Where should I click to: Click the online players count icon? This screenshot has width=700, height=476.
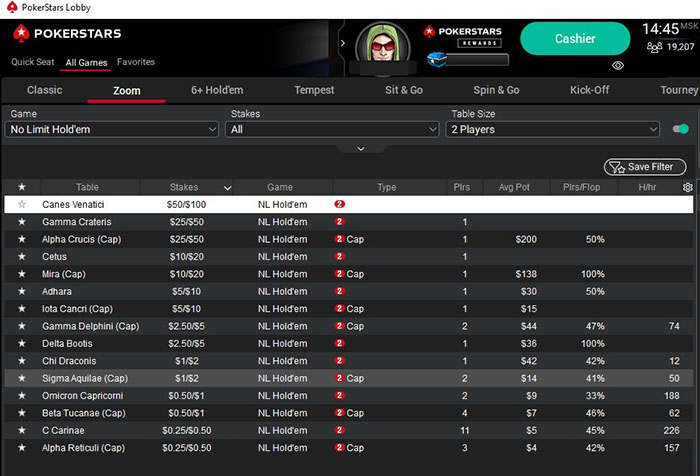tap(654, 47)
